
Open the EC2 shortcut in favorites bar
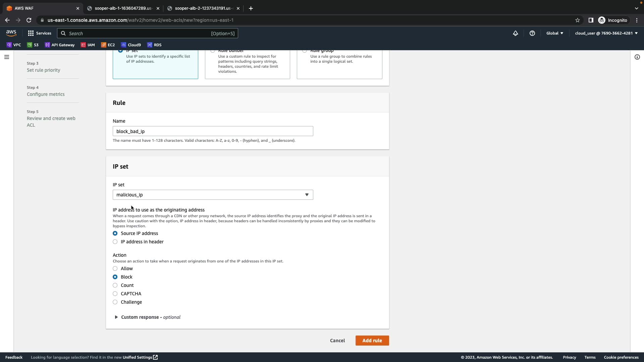tap(108, 45)
